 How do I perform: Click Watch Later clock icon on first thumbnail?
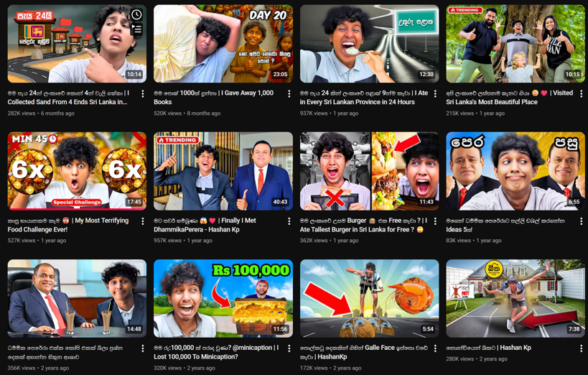pyautogui.click(x=136, y=14)
